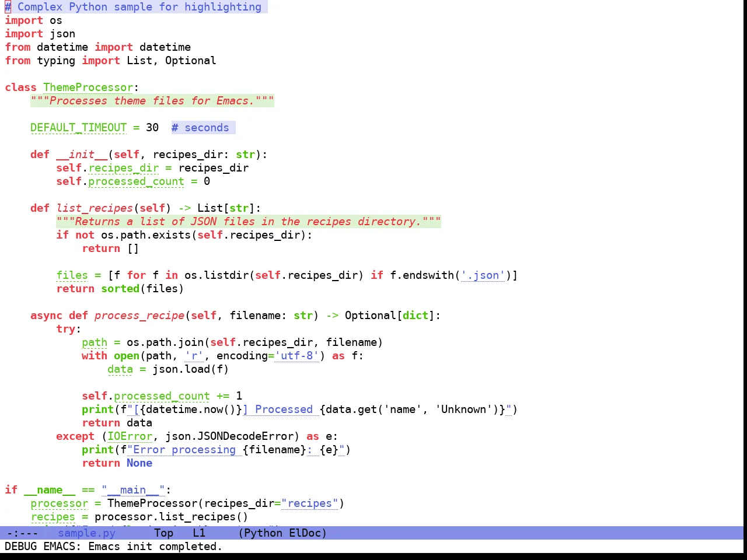Click the 'Optional[dict]' return type annotation
The height and width of the screenshot is (560, 747).
pyautogui.click(x=390, y=316)
